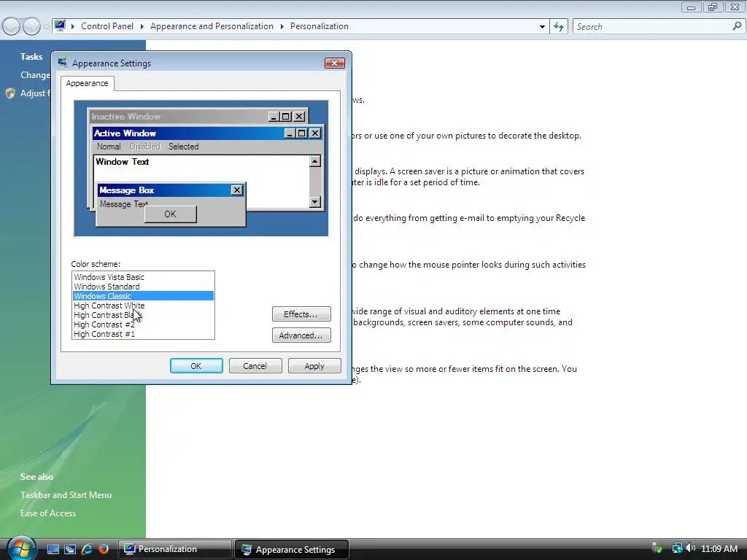Click the Tasks heading in sidebar

tap(31, 56)
